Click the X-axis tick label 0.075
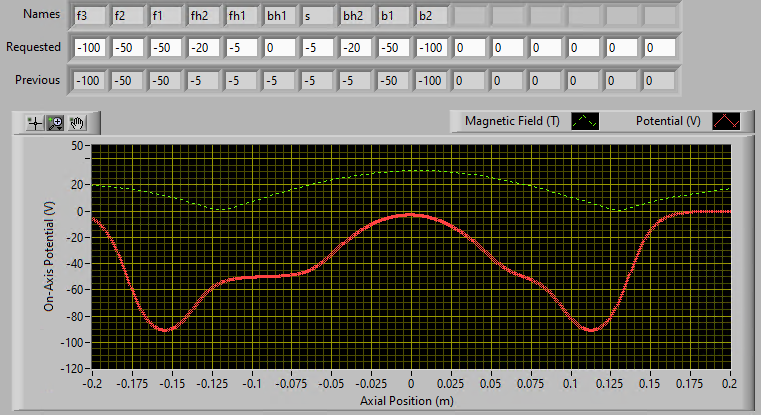Image resolution: width=761 pixels, height=415 pixels. click(530, 384)
